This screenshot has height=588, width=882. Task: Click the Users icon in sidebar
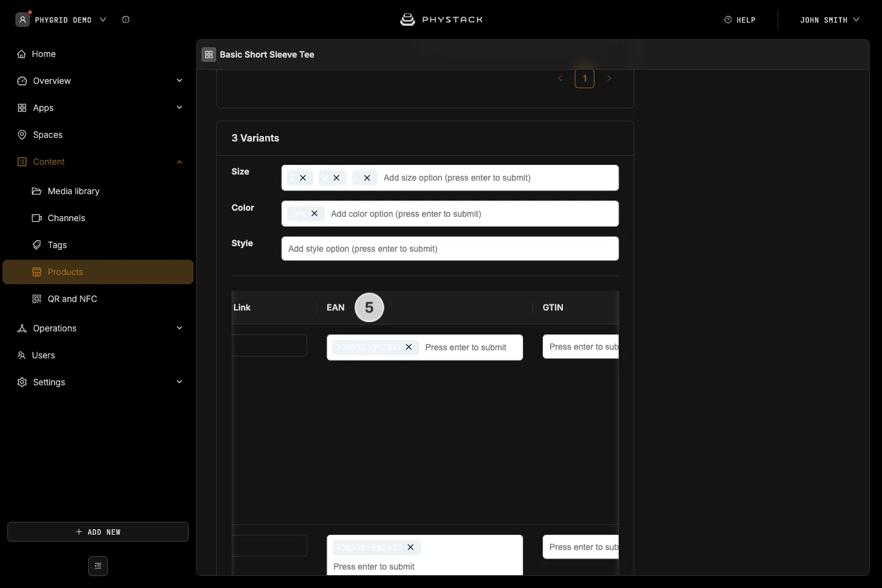22,355
